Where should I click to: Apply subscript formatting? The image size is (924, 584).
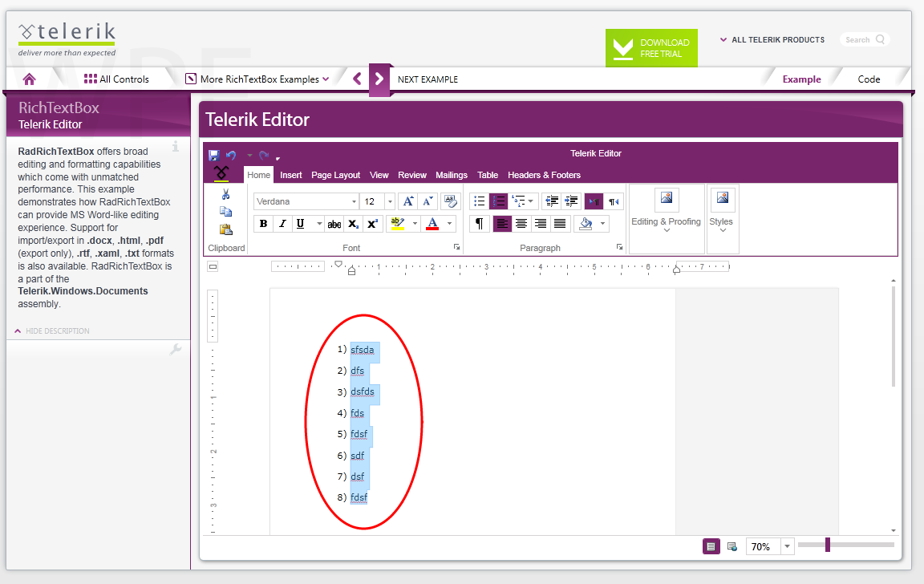point(353,224)
